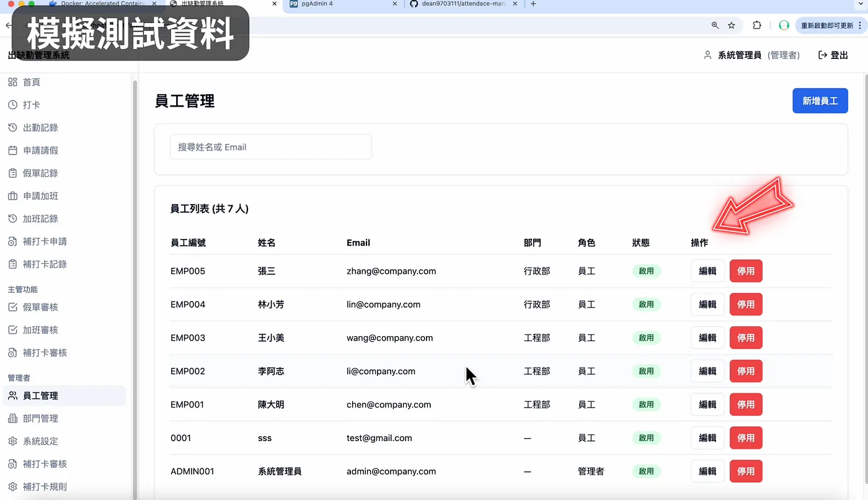
Task: Click the zhang@company.com email cell
Action: [391, 271]
